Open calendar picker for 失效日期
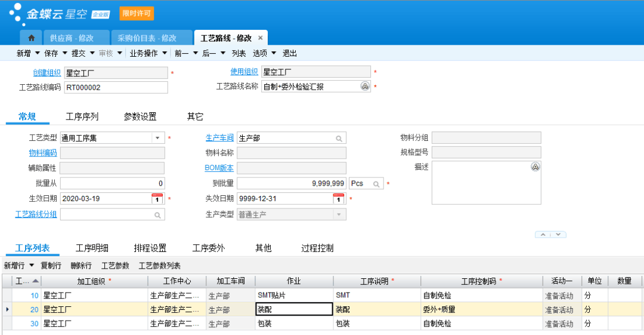This screenshot has height=335, width=644. click(339, 198)
